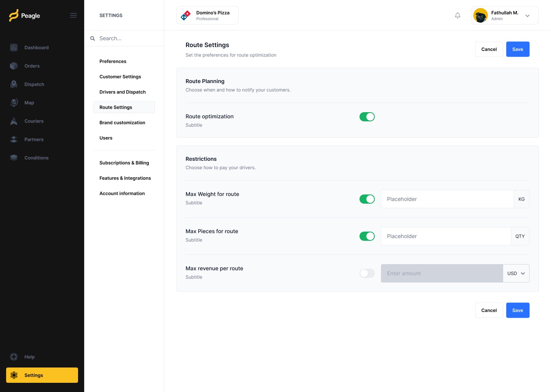Open notifications bell

coord(458,15)
